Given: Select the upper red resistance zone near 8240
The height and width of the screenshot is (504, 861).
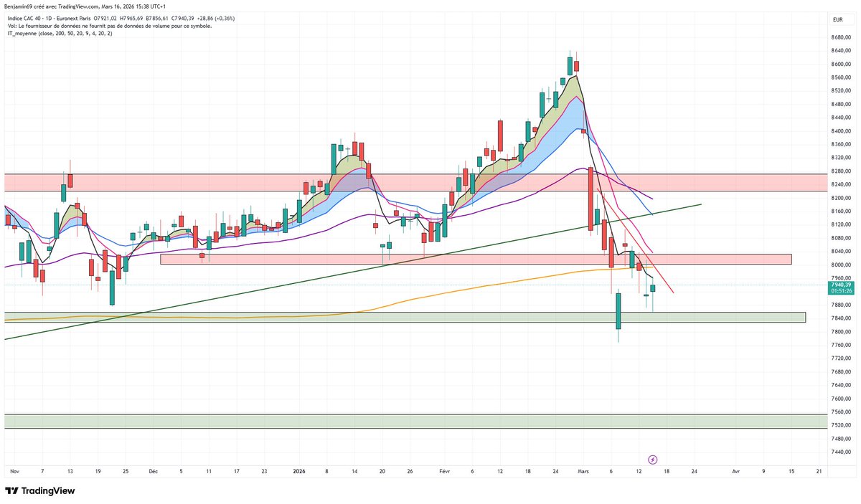Looking at the screenshot, I should pos(416,182).
